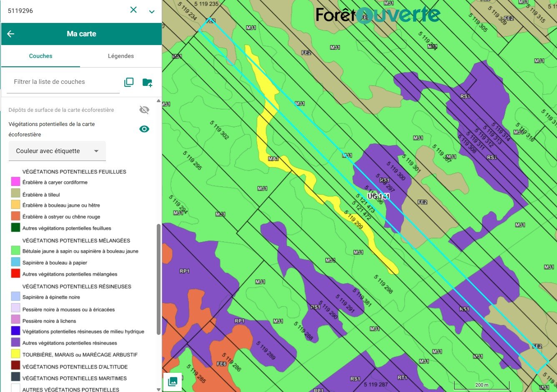Click the layer panel vertical scrollbar
Viewport: 557px width, 392px height.
click(158, 279)
